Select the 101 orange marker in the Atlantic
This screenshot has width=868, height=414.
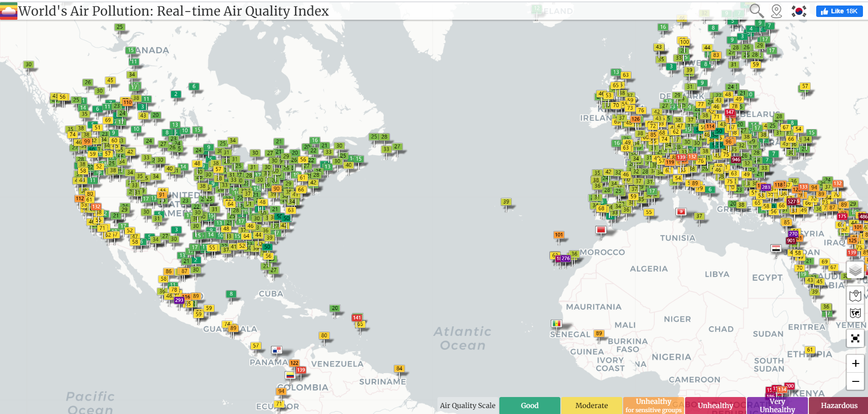[x=558, y=235]
